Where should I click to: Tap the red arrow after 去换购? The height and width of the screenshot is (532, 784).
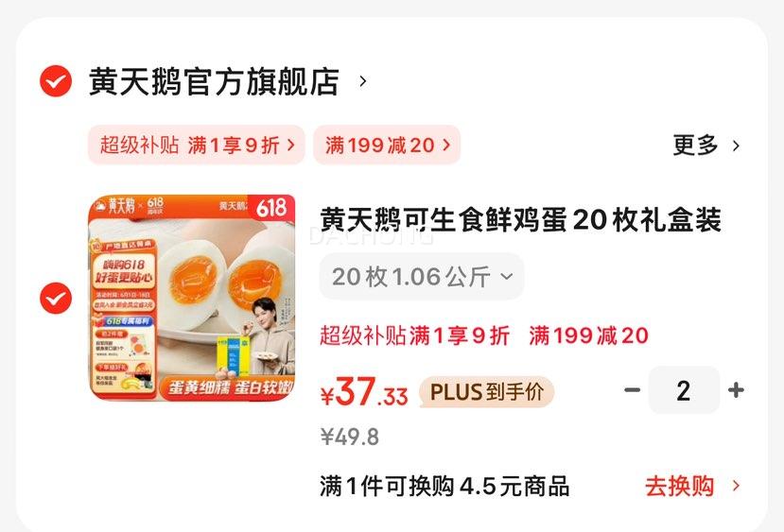(x=736, y=486)
